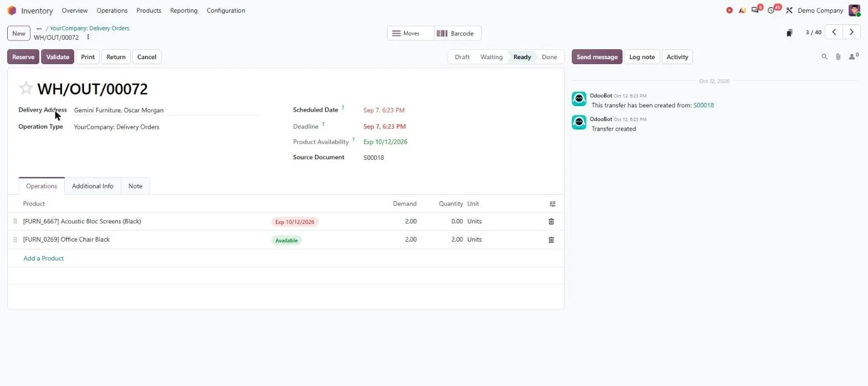Viewport: 868px width, 386px height.
Task: Open the Demo Company switcher
Action: (820, 11)
